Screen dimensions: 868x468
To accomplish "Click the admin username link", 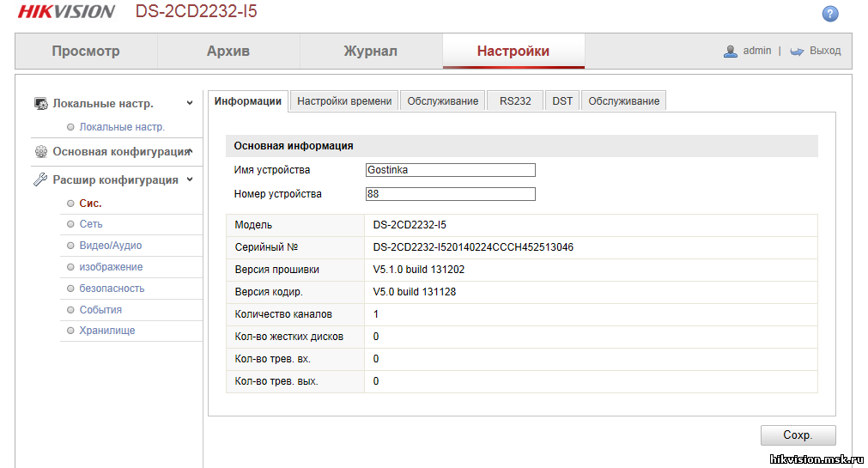I will point(757,51).
